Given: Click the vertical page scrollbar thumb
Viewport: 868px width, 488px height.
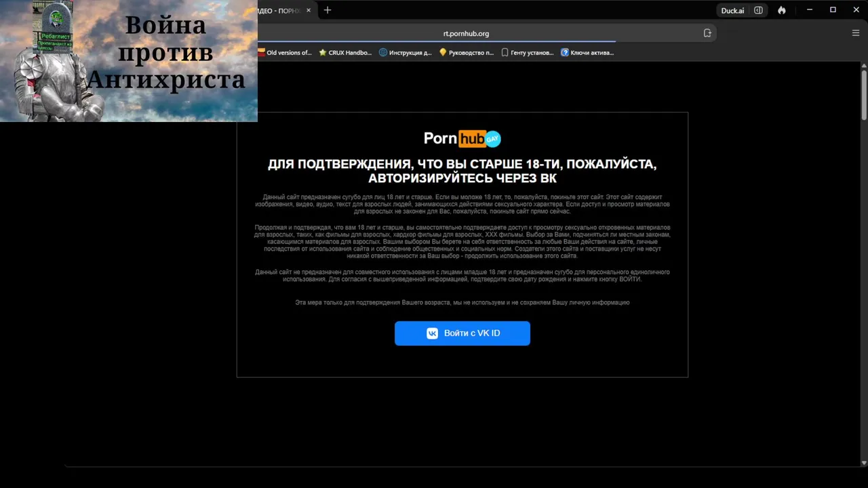Looking at the screenshot, I should (864, 95).
